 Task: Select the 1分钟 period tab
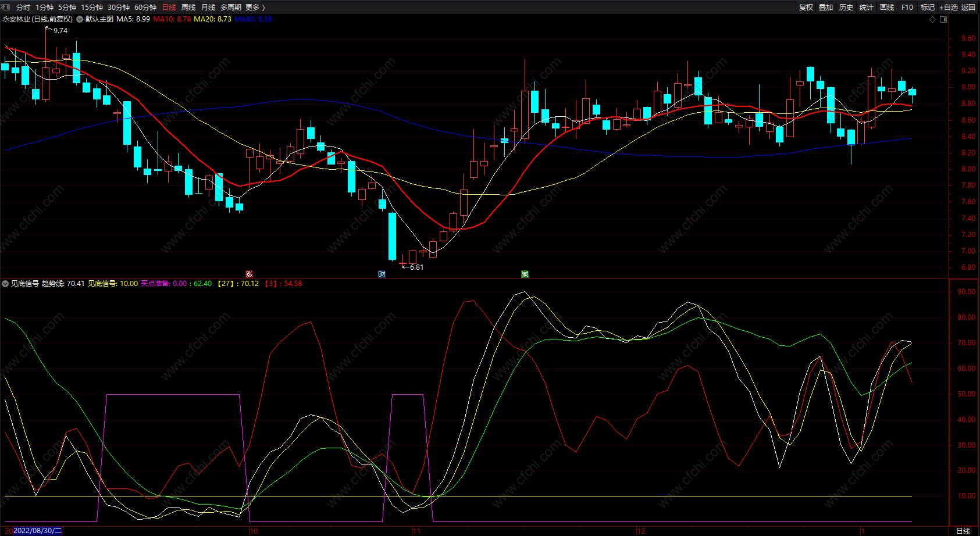[44, 8]
